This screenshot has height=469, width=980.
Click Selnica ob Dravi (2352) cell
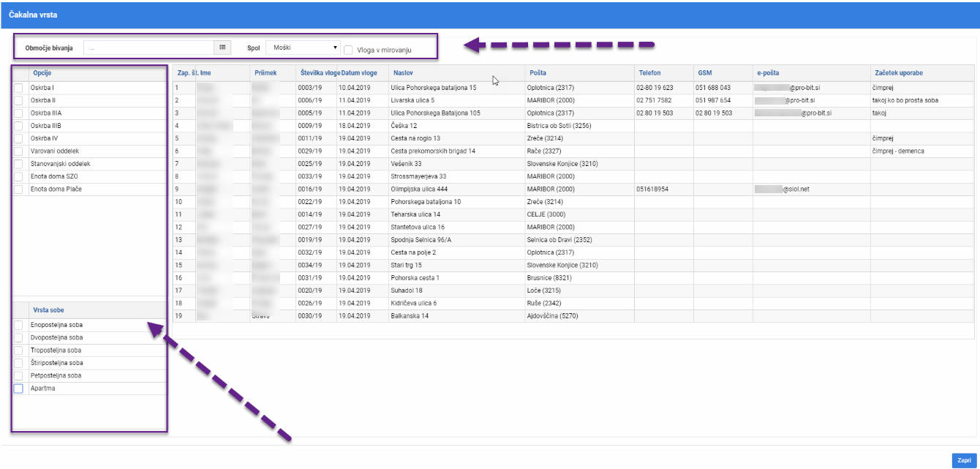click(579, 239)
